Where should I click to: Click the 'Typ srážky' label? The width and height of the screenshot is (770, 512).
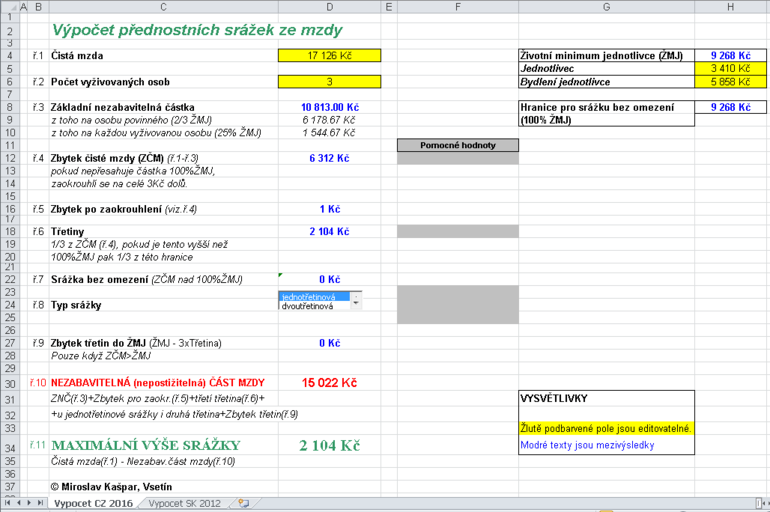pyautogui.click(x=76, y=305)
